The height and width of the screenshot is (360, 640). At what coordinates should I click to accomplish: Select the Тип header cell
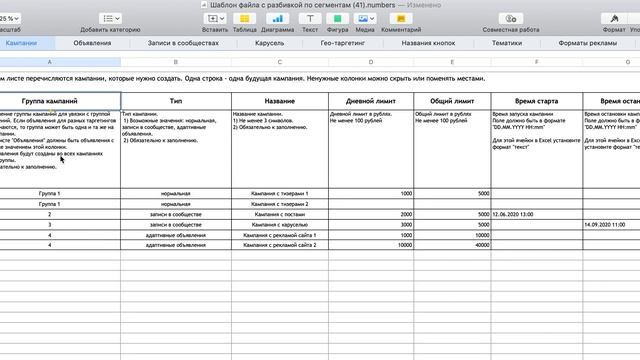pyautogui.click(x=176, y=101)
